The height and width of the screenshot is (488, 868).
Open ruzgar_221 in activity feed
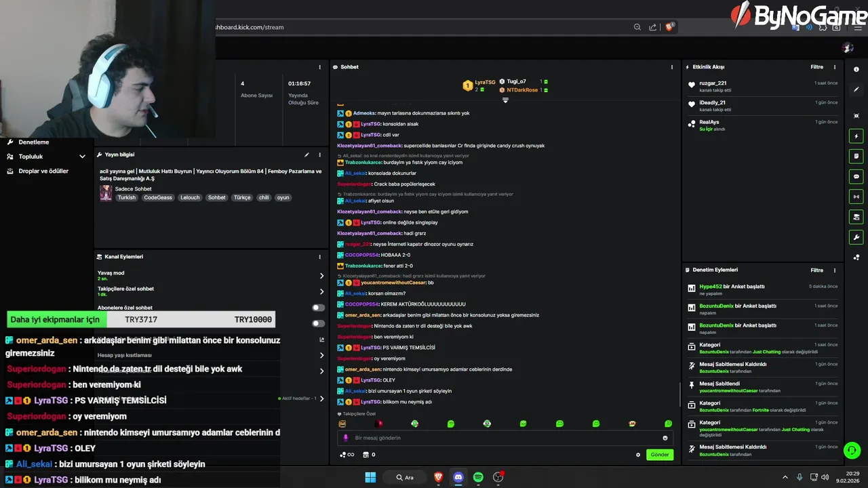click(713, 83)
